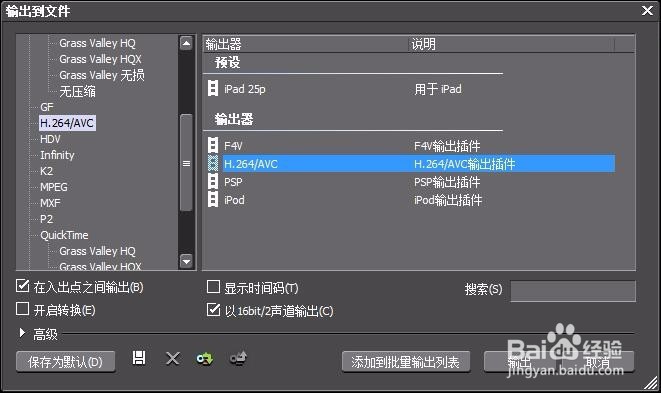This screenshot has height=393, width=661.
Task: Click the tree scrollbar down arrow
Action: tap(186, 261)
